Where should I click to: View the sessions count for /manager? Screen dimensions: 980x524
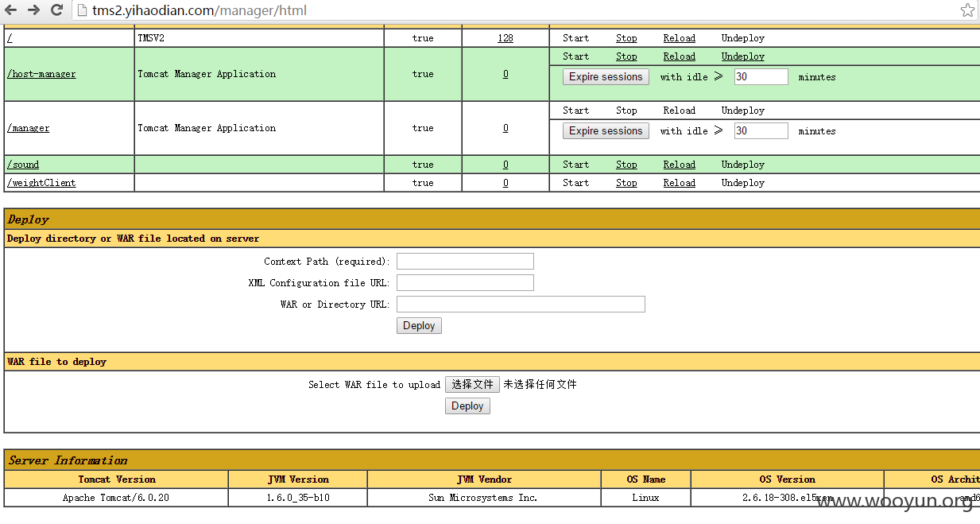505,128
